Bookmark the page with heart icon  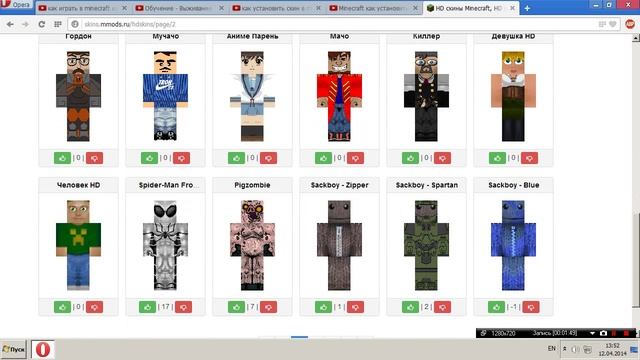coord(613,24)
